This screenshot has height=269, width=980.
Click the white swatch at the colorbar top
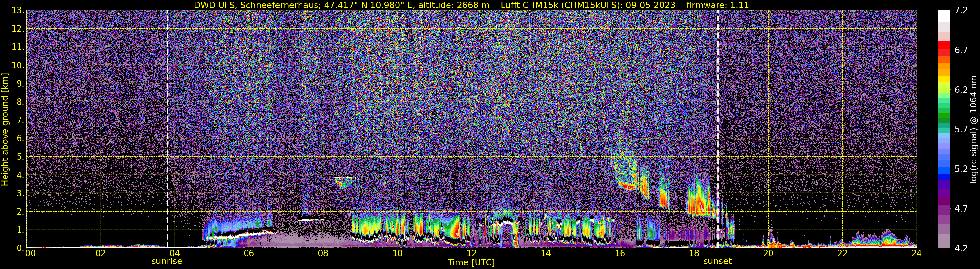944,16
